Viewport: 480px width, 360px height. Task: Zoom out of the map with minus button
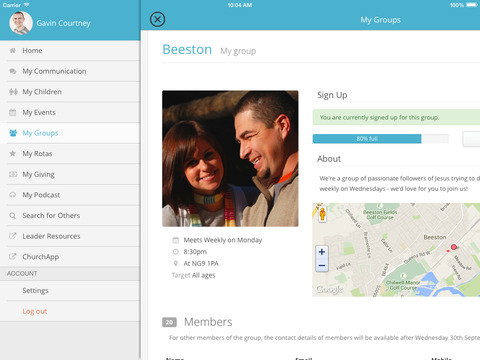tap(322, 266)
